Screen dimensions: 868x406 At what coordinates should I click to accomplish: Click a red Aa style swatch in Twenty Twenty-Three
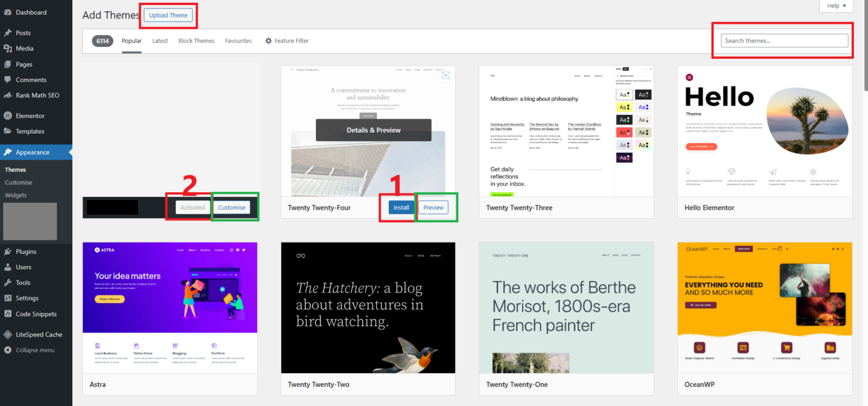click(x=624, y=132)
